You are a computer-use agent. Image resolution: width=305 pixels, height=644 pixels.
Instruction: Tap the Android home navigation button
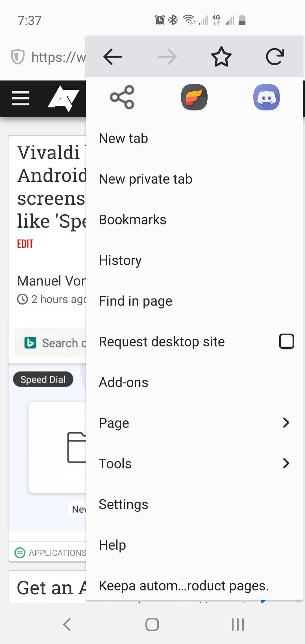[x=152, y=624]
